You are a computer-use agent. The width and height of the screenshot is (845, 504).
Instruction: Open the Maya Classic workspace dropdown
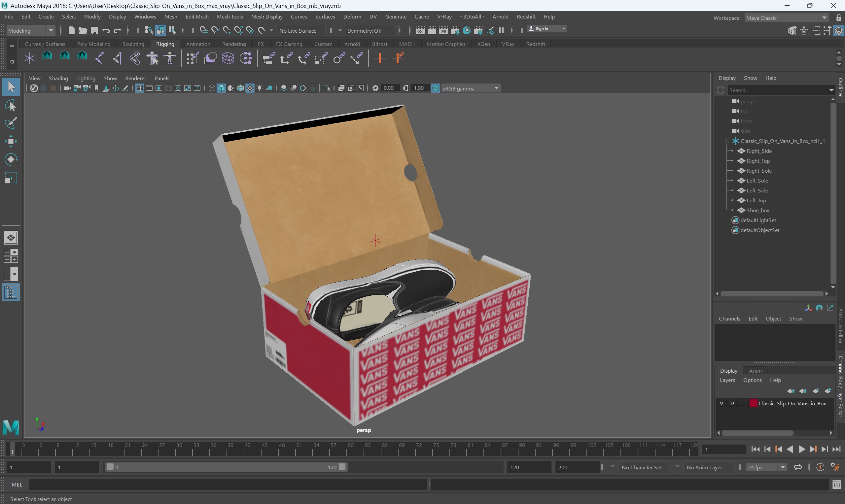click(787, 18)
